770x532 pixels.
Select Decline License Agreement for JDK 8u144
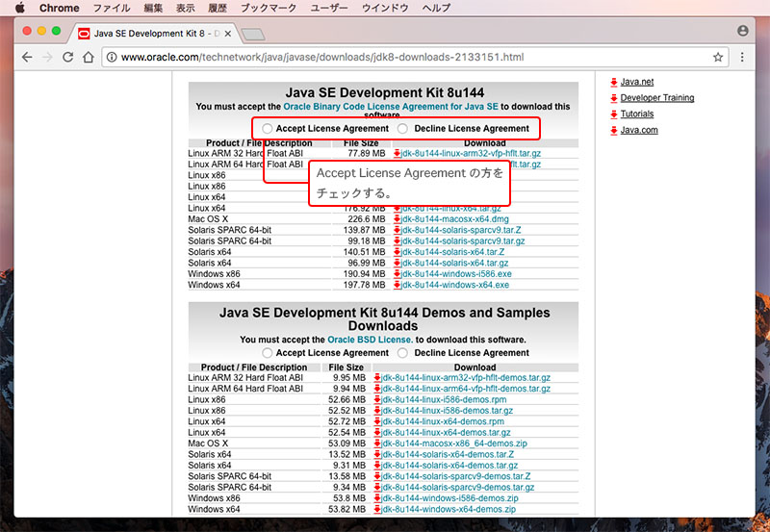[x=402, y=129]
